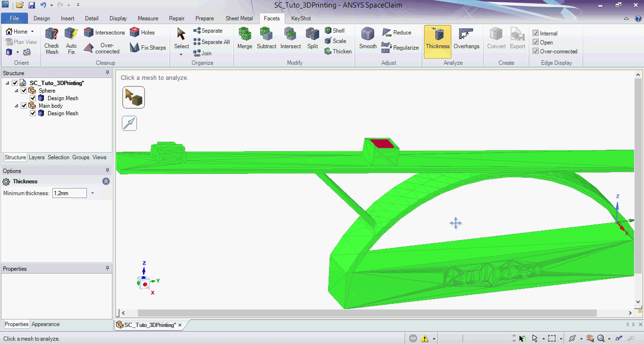Open the File menu
644x344 pixels.
pos(14,18)
